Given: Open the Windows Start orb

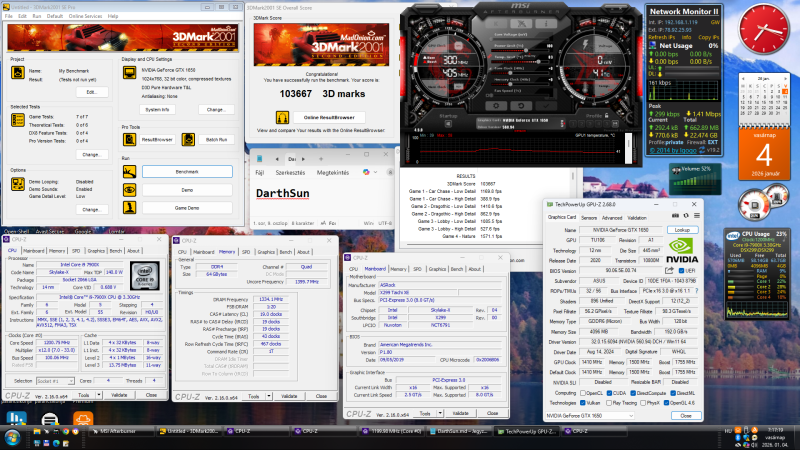Looking at the screenshot, I should (x=12, y=438).
